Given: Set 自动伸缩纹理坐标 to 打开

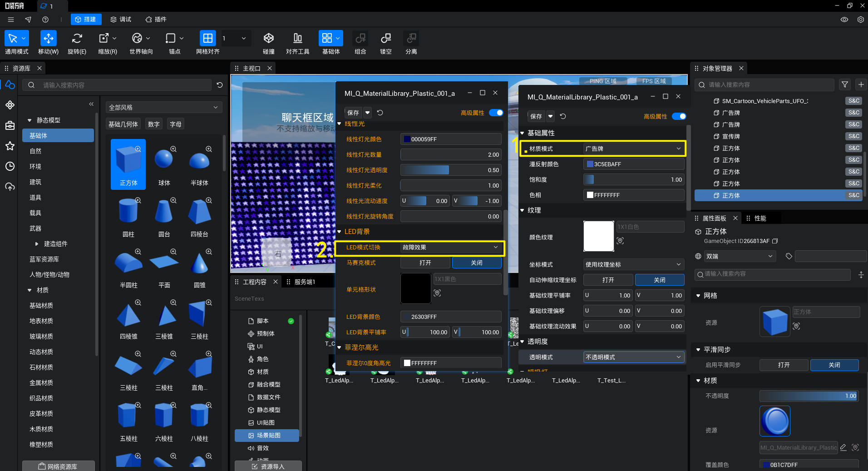Looking at the screenshot, I should coord(608,280).
